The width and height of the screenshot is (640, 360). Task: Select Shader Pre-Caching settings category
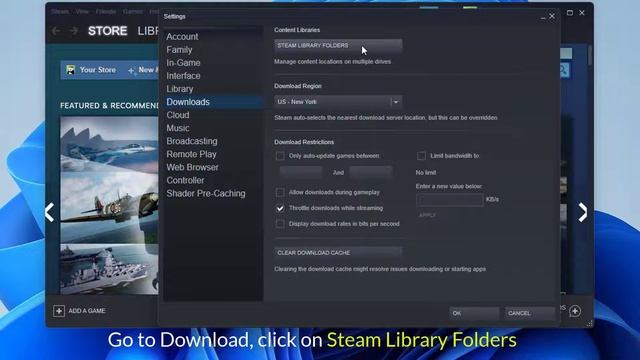pos(206,193)
